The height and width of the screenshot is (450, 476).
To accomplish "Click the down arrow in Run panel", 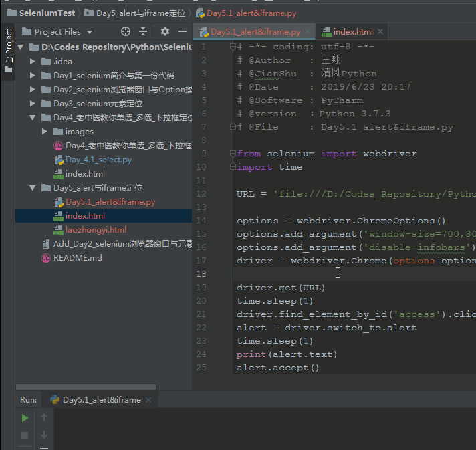I will 44,435.
